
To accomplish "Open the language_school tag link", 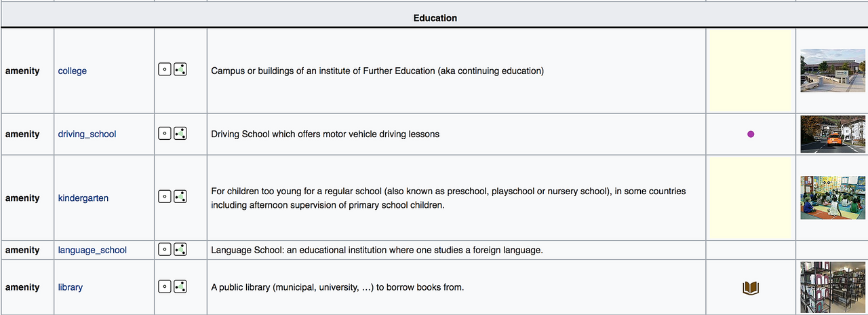I will coord(92,250).
